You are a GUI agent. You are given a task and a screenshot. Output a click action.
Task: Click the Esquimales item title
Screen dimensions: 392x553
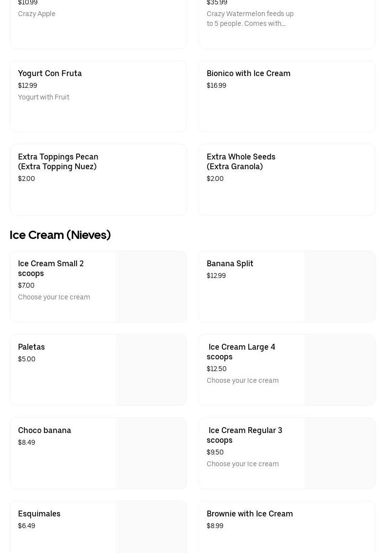coord(39,514)
